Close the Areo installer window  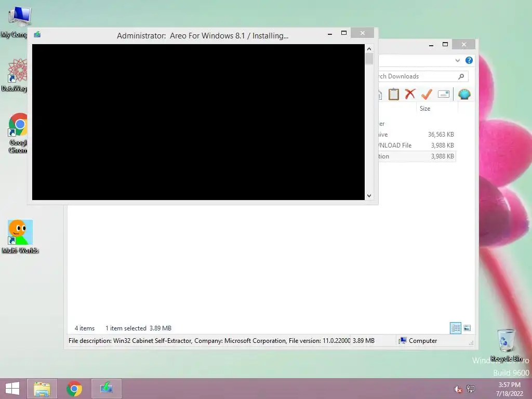[362, 33]
